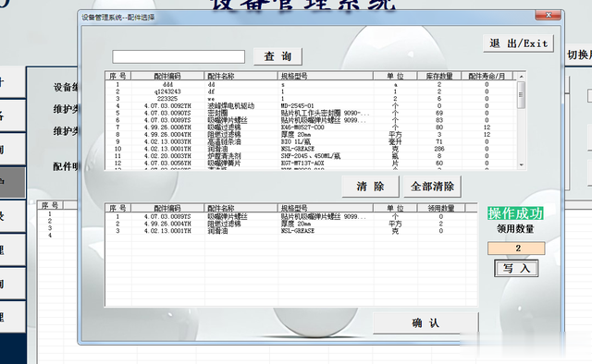Click the MD-2545-01 specification cell

click(x=297, y=106)
